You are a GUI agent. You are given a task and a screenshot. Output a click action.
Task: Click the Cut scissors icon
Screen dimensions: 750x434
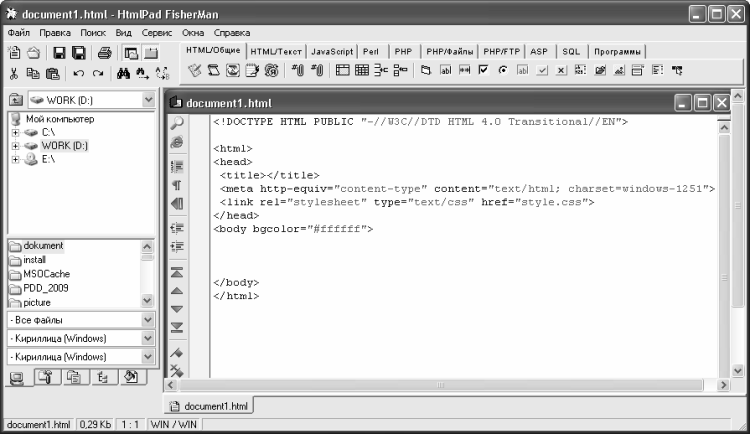14,73
